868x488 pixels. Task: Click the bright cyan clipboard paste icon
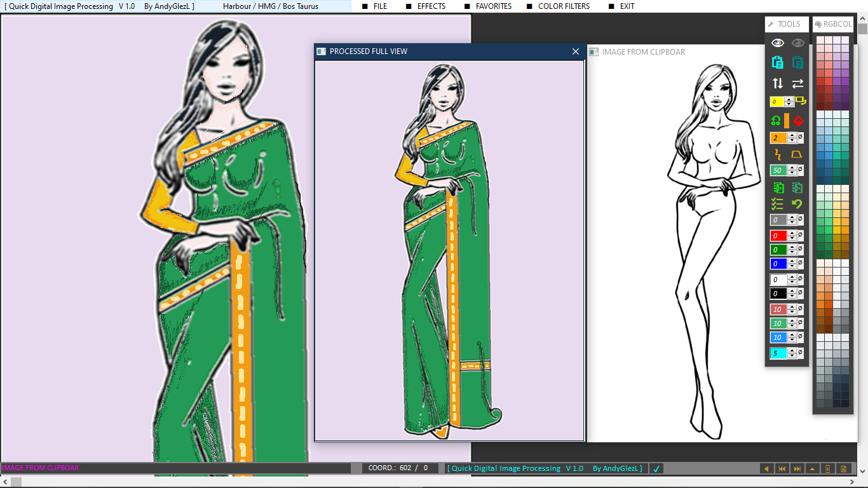[777, 62]
